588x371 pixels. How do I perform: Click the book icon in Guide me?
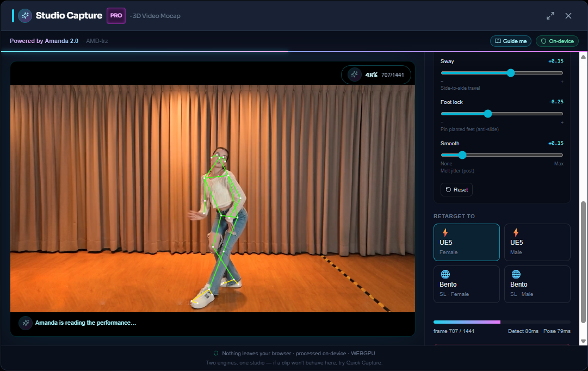[x=498, y=41]
